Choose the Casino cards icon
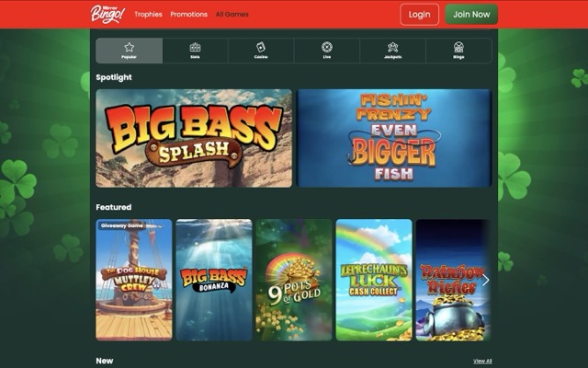 click(261, 51)
